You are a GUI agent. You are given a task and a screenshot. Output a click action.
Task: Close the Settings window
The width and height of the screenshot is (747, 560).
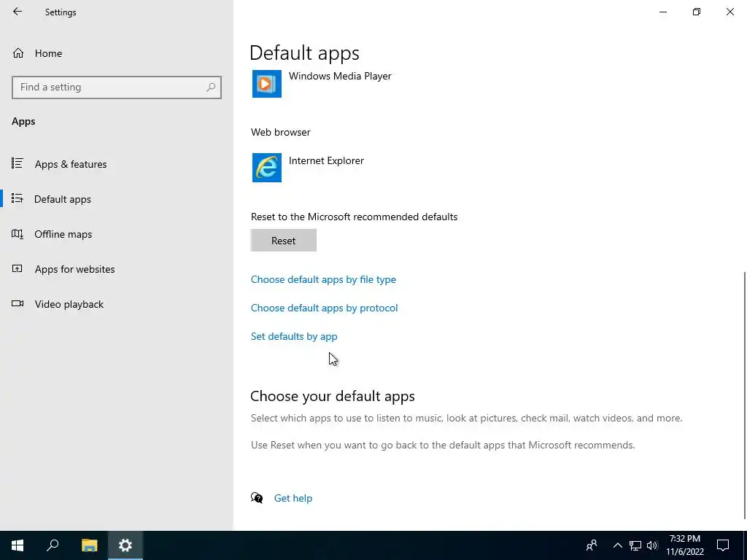coord(729,12)
